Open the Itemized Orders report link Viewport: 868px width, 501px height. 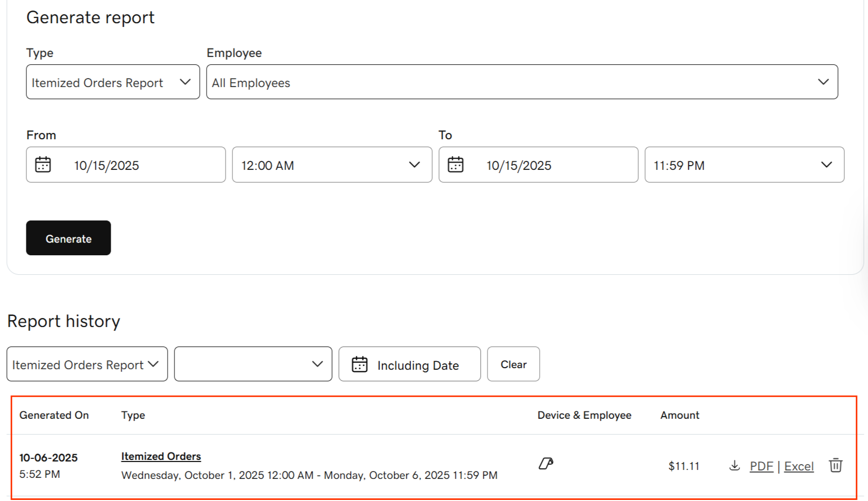[161, 456]
